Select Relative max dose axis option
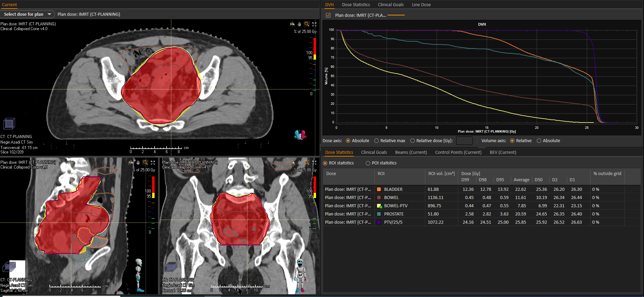644x297 pixels. (390, 141)
